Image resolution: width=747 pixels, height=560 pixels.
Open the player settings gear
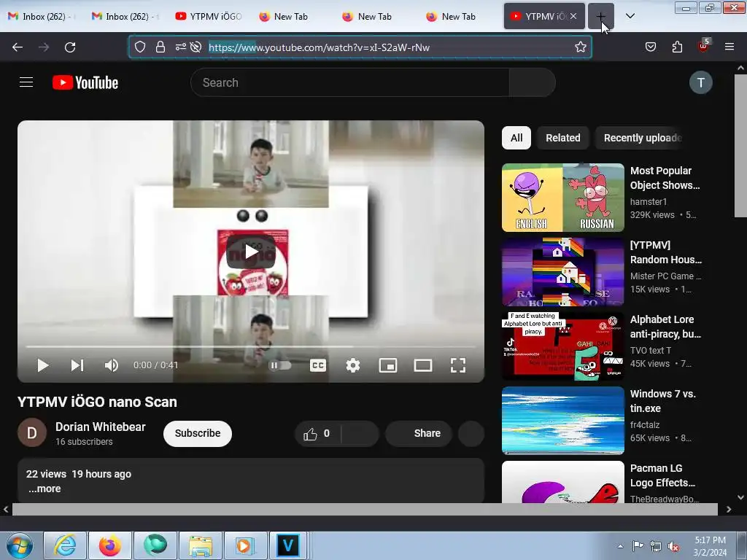[352, 365]
